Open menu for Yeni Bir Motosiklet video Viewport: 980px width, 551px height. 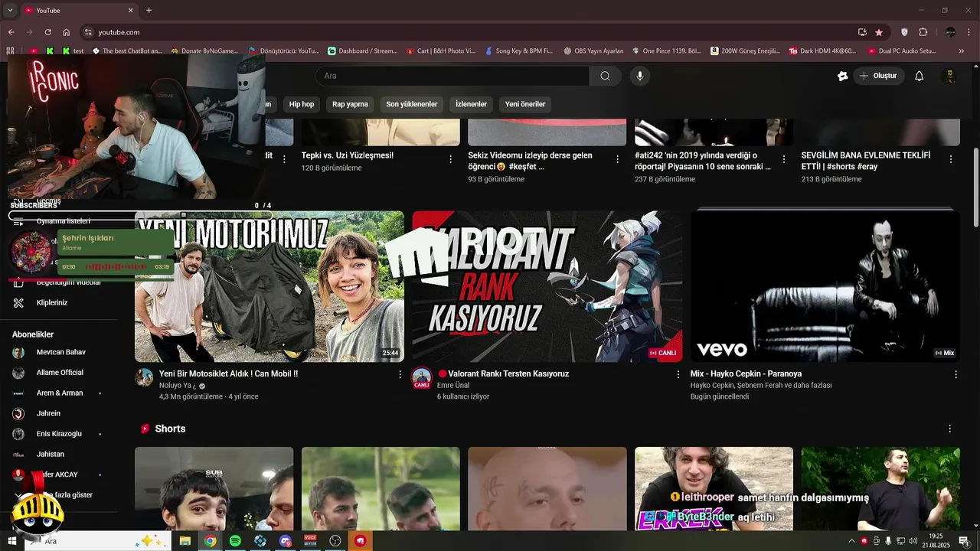coord(400,375)
